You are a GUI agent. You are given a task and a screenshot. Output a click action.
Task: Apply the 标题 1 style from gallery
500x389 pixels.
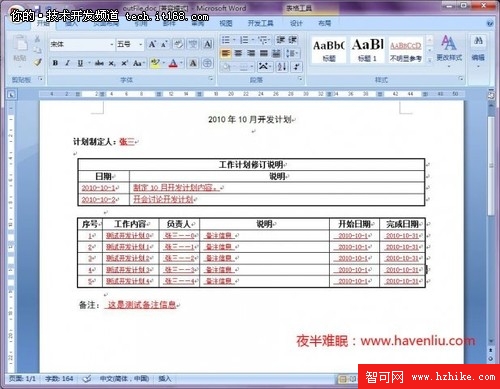click(367, 50)
